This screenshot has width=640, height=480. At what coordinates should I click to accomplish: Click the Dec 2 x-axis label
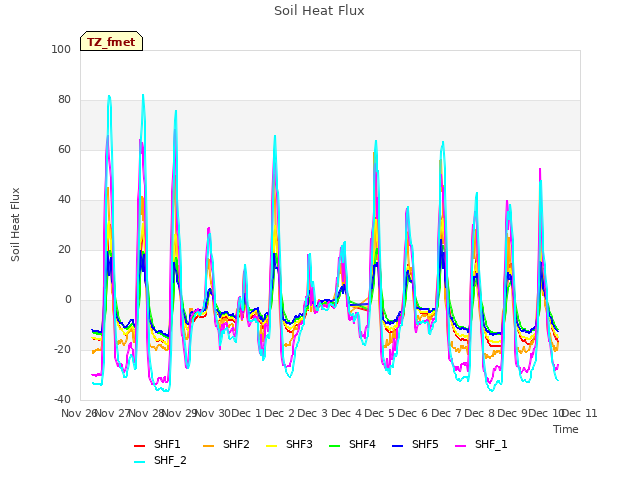pos(279,413)
